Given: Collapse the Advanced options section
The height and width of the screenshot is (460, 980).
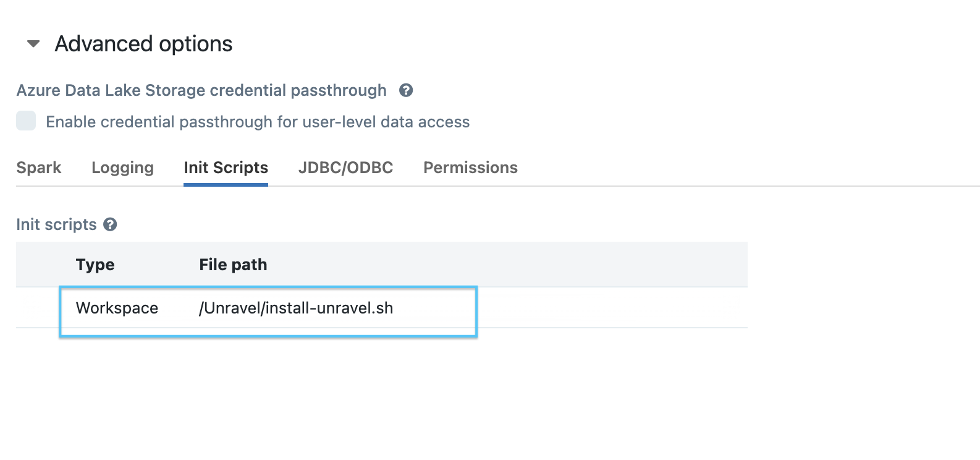Looking at the screenshot, I should coord(33,44).
